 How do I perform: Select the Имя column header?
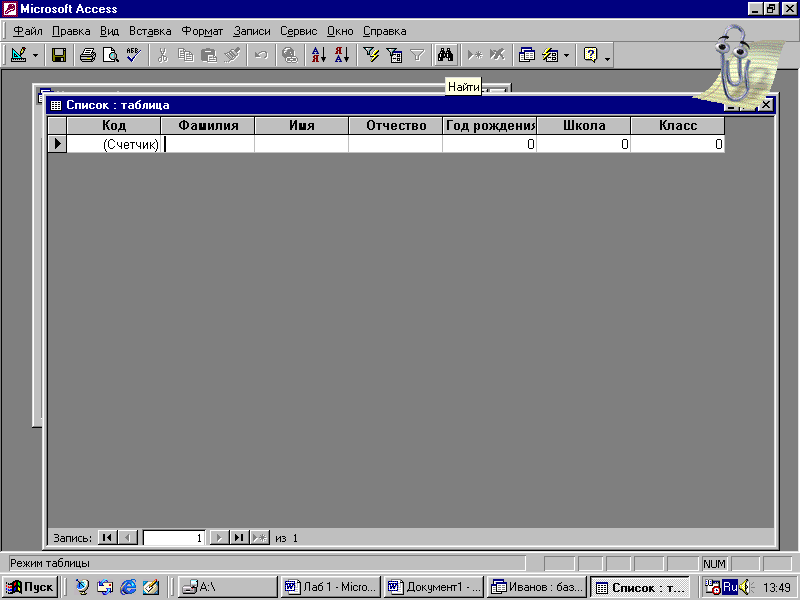(302, 126)
